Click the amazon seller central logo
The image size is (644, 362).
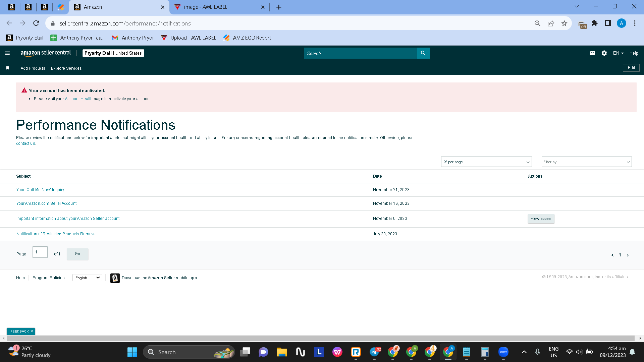46,53
